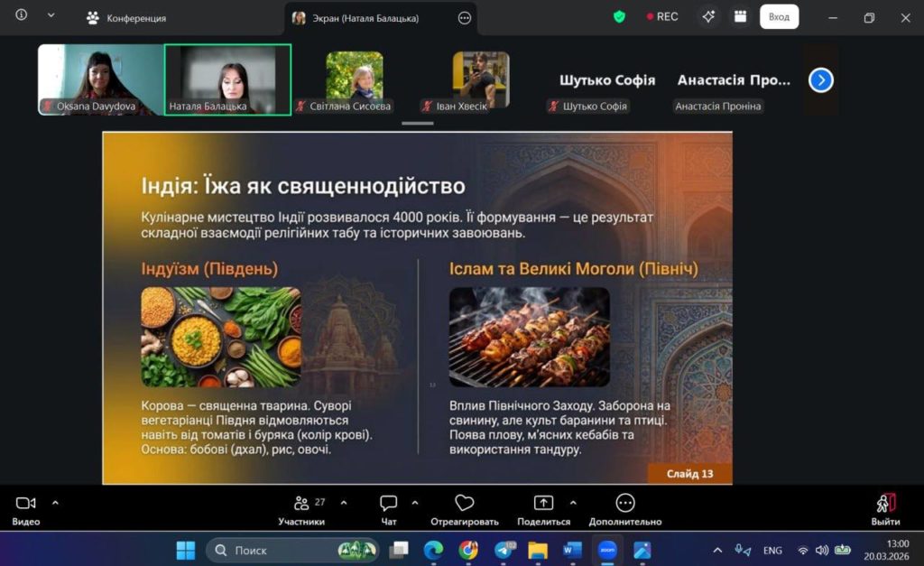Click the green encryption shield icon
This screenshot has width=924, height=566.
tap(619, 16)
